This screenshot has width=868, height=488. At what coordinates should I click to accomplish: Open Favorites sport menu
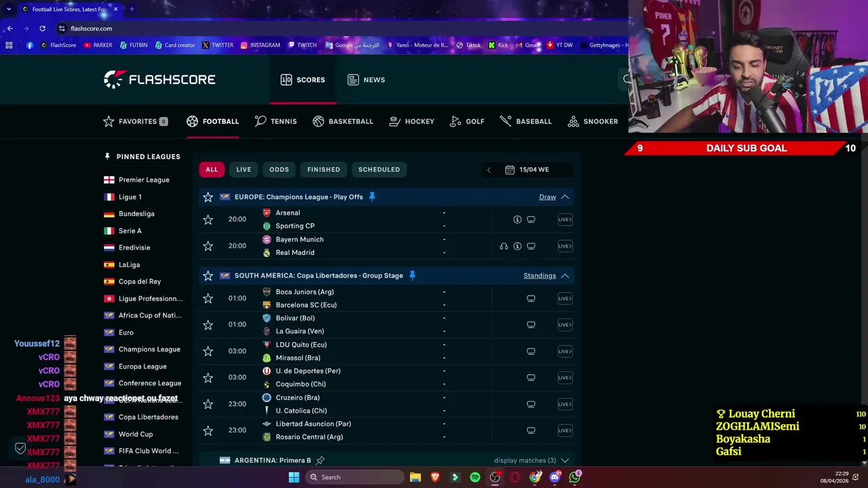coord(136,121)
